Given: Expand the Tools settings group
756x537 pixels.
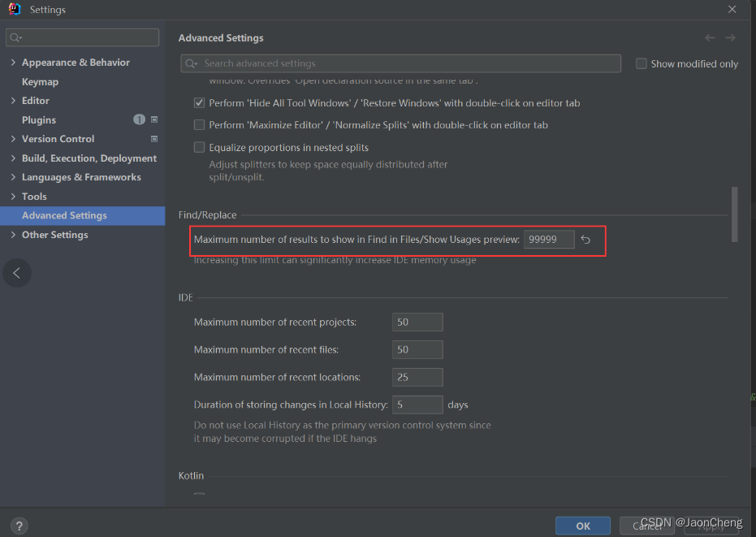Looking at the screenshot, I should [x=13, y=197].
